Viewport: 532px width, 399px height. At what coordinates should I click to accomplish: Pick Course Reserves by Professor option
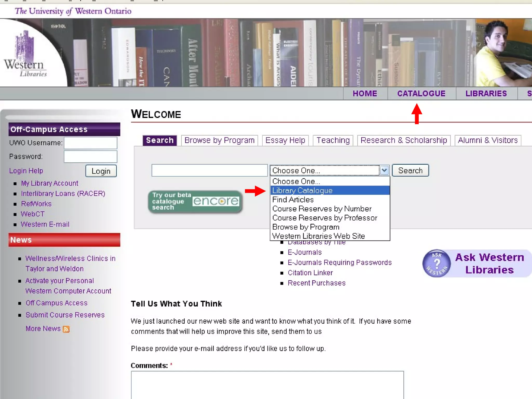click(325, 218)
